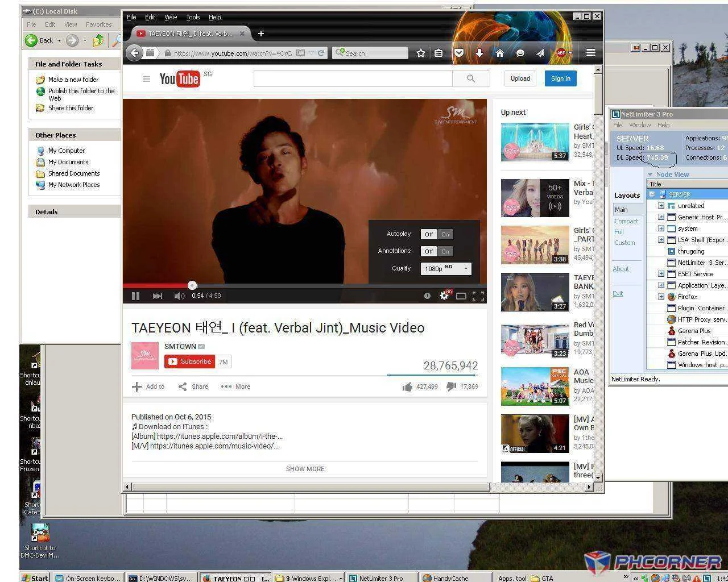The height and width of the screenshot is (582, 728).
Task: Click the paper plane send icon
Action: pos(540,53)
